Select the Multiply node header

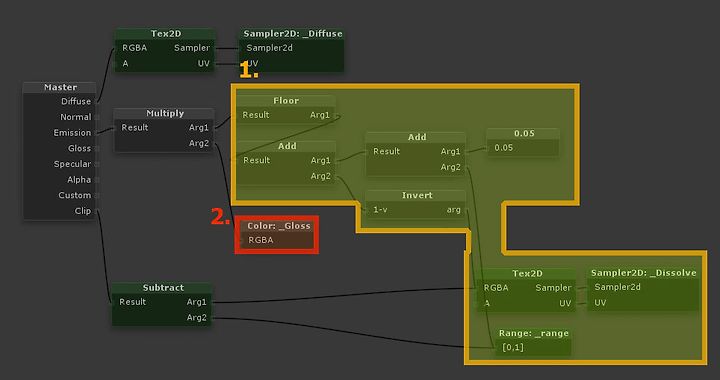(164, 113)
